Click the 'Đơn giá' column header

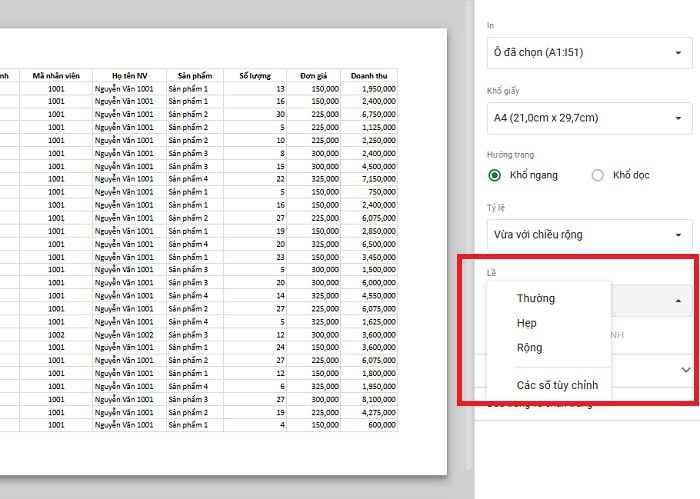tap(314, 75)
